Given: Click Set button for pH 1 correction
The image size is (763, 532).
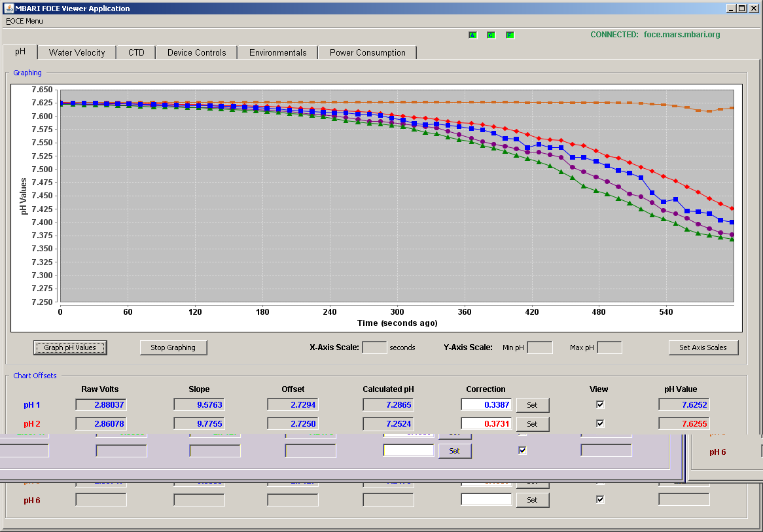Looking at the screenshot, I should tap(533, 405).
